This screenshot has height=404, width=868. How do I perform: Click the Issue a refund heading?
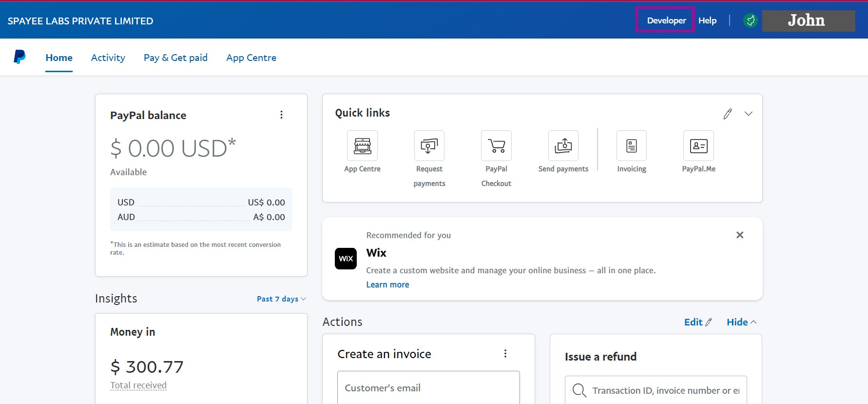(600, 357)
